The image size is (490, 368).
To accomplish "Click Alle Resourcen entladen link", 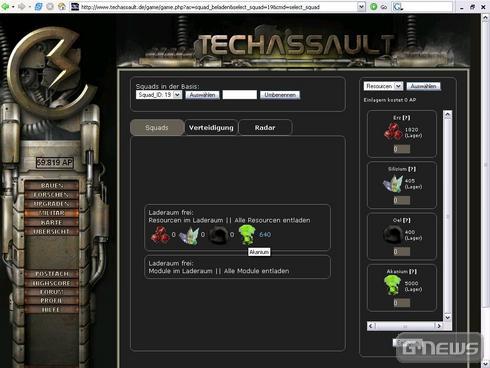I will point(272,220).
